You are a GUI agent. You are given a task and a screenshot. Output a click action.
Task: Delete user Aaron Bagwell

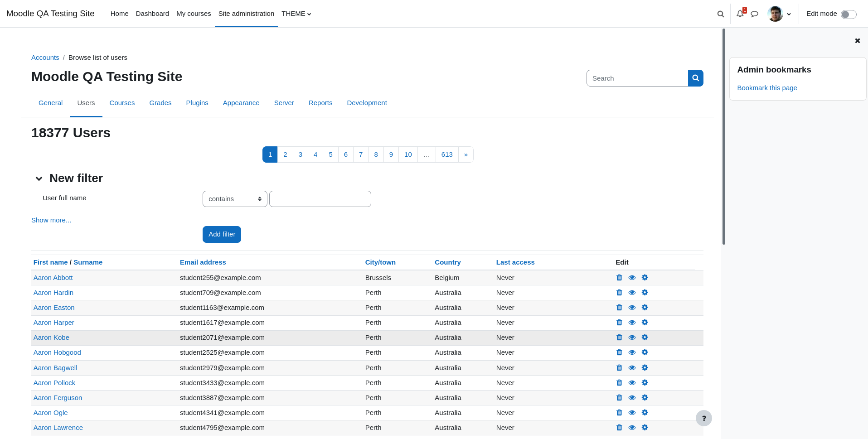[x=619, y=368]
